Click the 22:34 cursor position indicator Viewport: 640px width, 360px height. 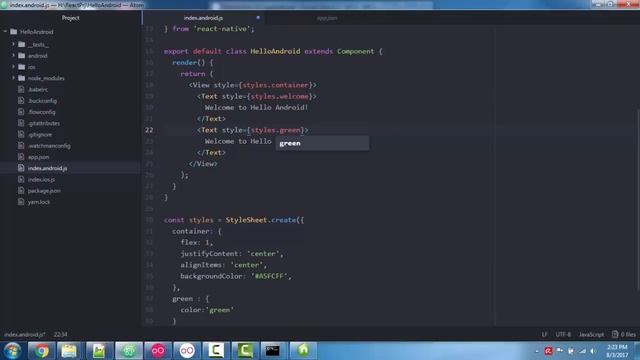pos(60,334)
